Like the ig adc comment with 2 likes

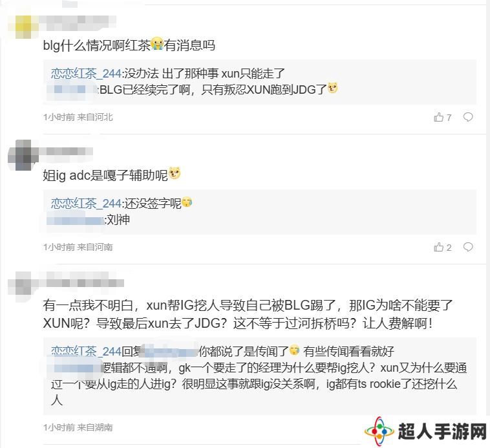click(442, 247)
